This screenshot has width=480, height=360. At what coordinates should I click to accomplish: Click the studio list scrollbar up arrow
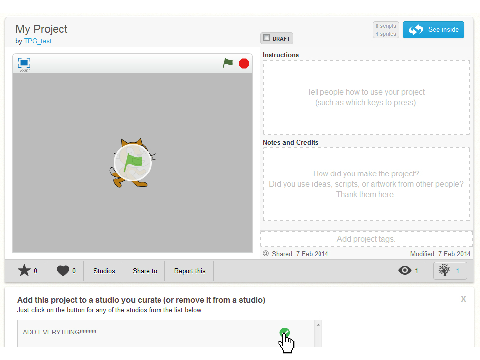[x=318, y=325]
